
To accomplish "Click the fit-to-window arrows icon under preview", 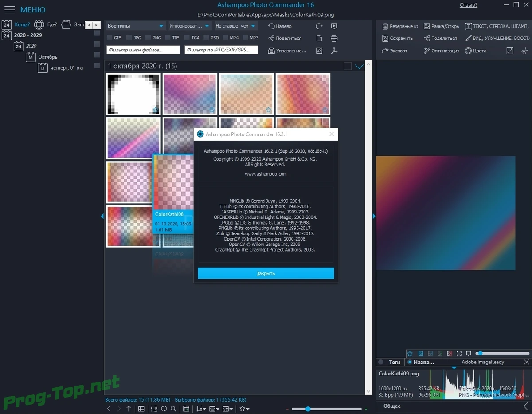I will pyautogui.click(x=458, y=354).
